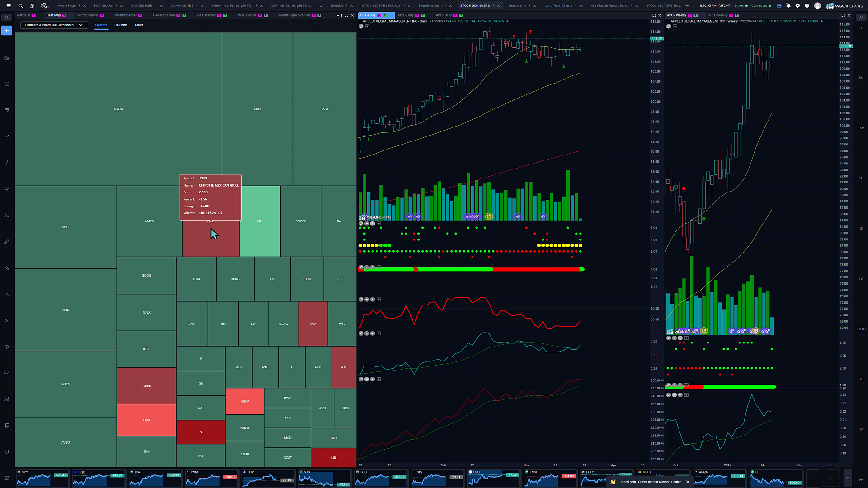Select the Columns heat map layout

click(x=121, y=25)
